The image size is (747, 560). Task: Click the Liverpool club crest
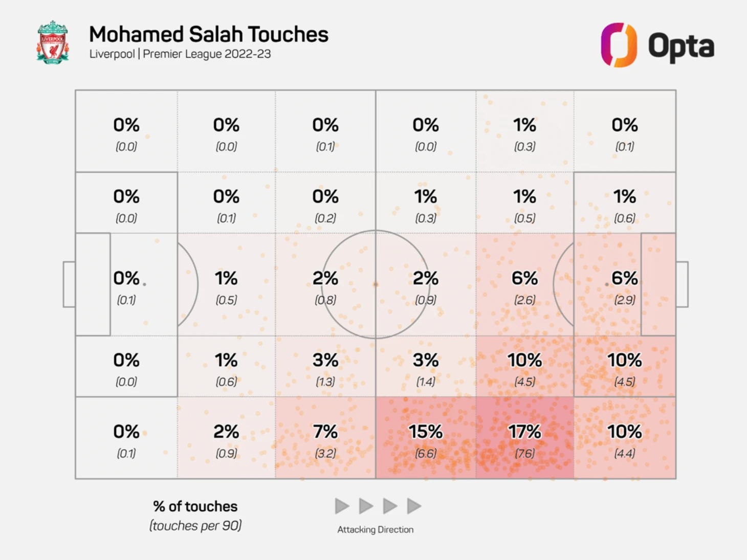[53, 42]
